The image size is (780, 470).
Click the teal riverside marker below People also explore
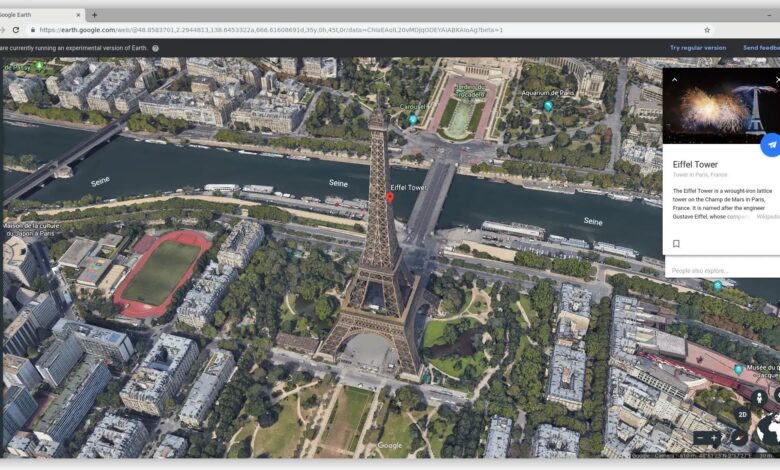click(x=717, y=285)
